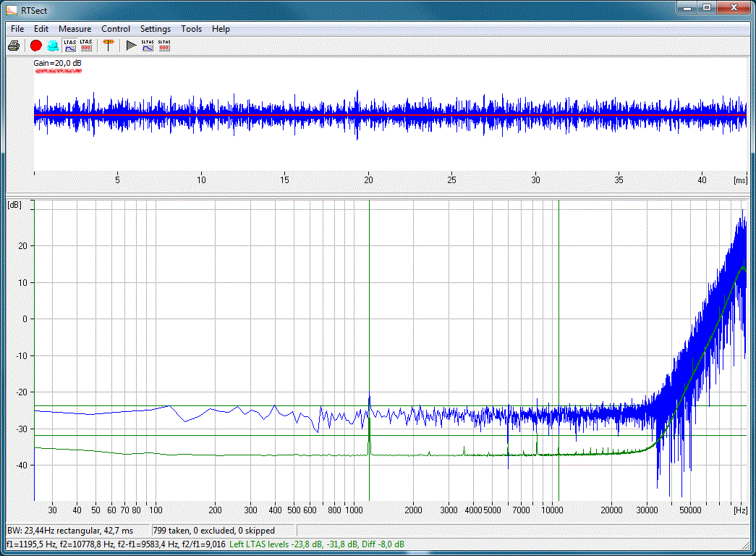Click the green 'Left LTAS levels' status readout

pyautogui.click(x=317, y=544)
